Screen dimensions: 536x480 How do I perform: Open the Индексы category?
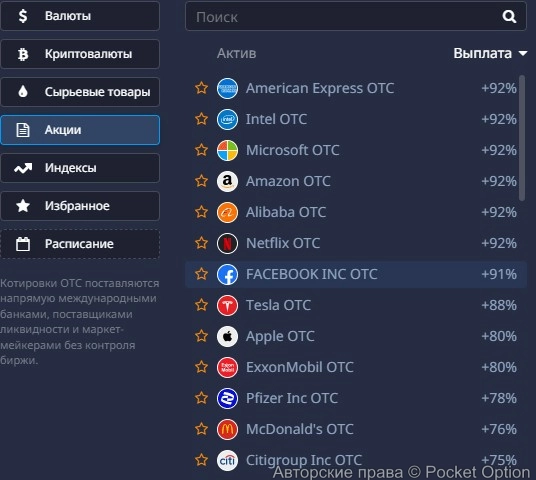[x=80, y=168]
